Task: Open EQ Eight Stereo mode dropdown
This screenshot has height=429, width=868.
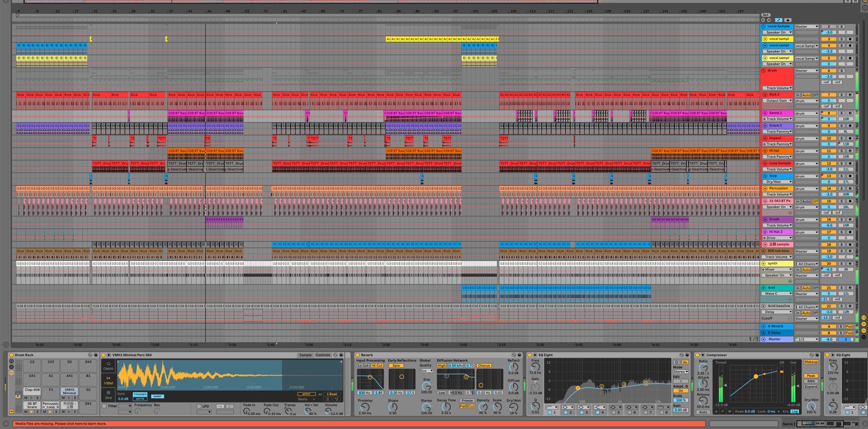Action: click(x=680, y=372)
